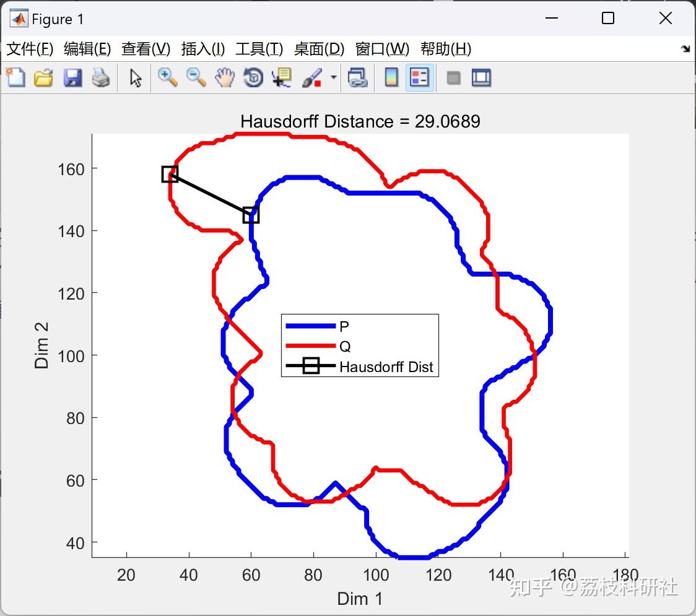Image resolution: width=696 pixels, height=616 pixels.
Task: Click the New Figure icon
Action: coord(16,77)
